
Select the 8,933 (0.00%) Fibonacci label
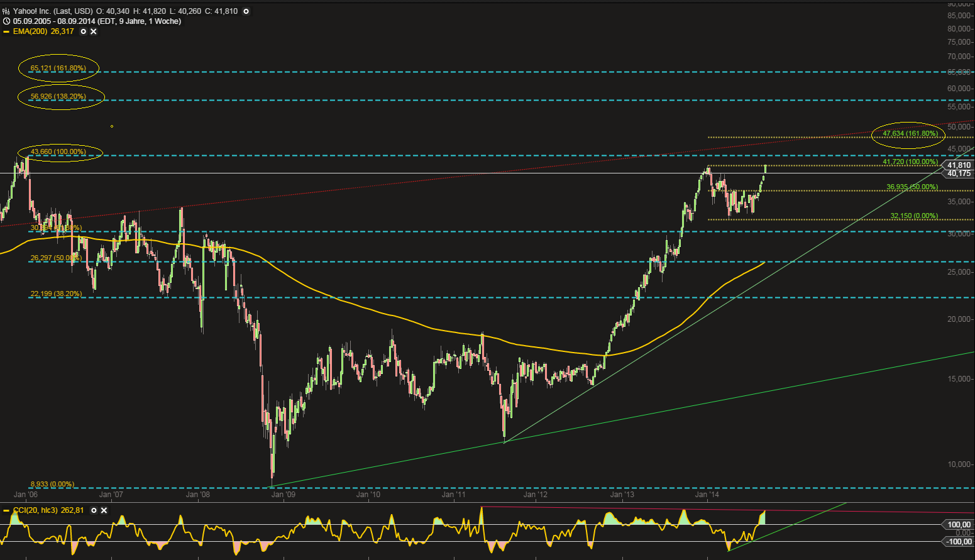click(x=52, y=484)
